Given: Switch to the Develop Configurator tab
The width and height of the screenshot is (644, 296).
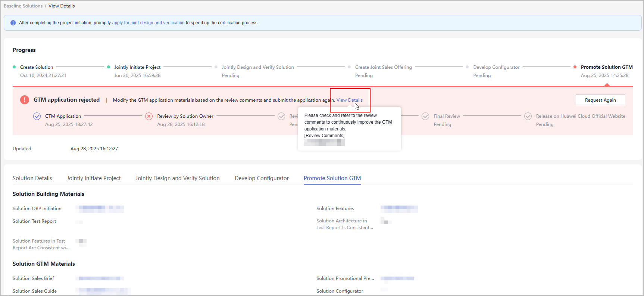Looking at the screenshot, I should pyautogui.click(x=262, y=178).
